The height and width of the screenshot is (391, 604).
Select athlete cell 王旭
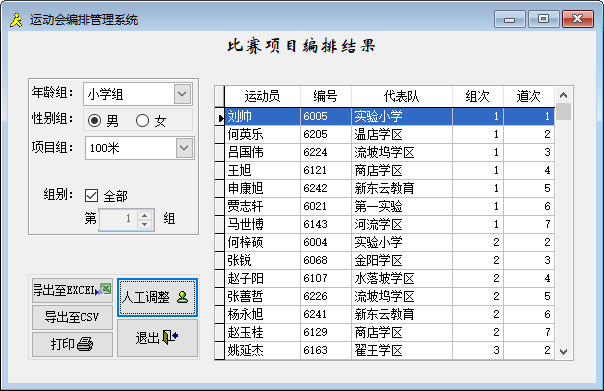click(x=262, y=170)
